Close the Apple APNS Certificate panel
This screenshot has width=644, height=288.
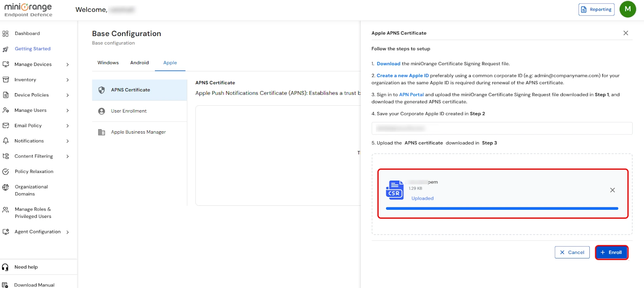(626, 33)
